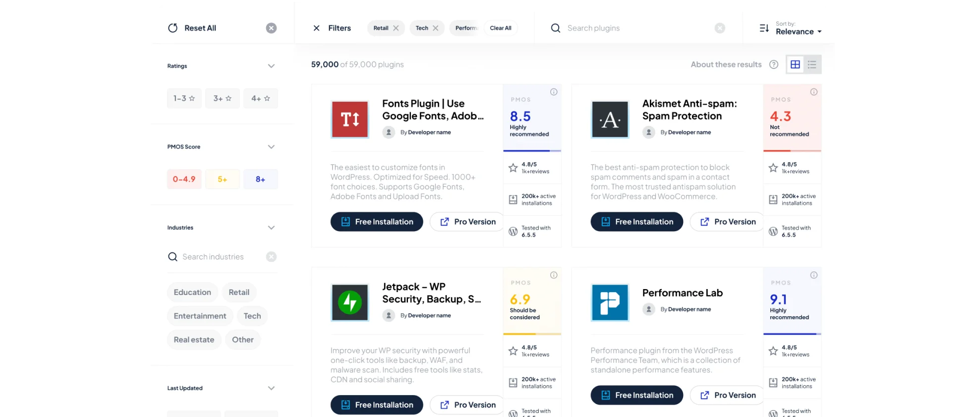Select the red 0-4.9 PMOS score chip
Image resolution: width=980 pixels, height=417 pixels.
click(184, 179)
